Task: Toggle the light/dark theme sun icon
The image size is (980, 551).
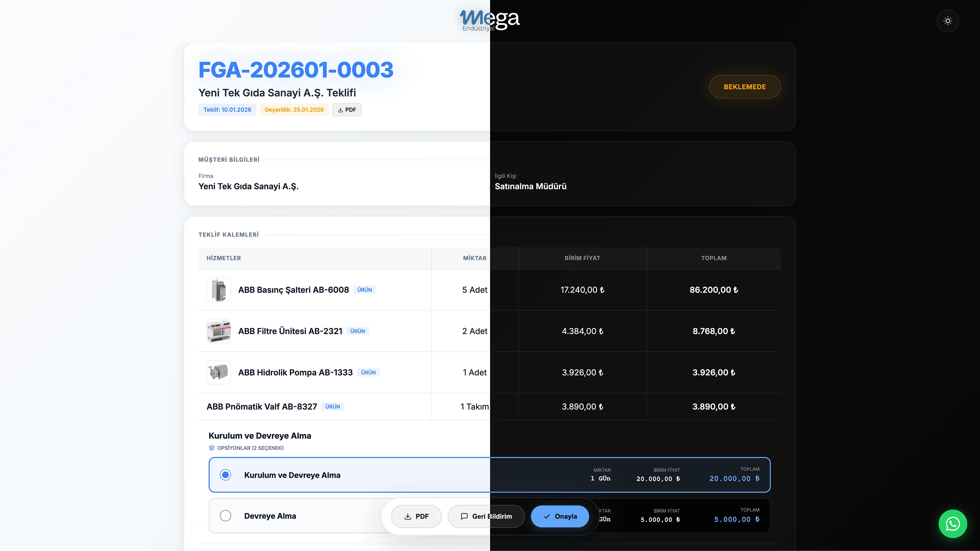Action: (948, 21)
